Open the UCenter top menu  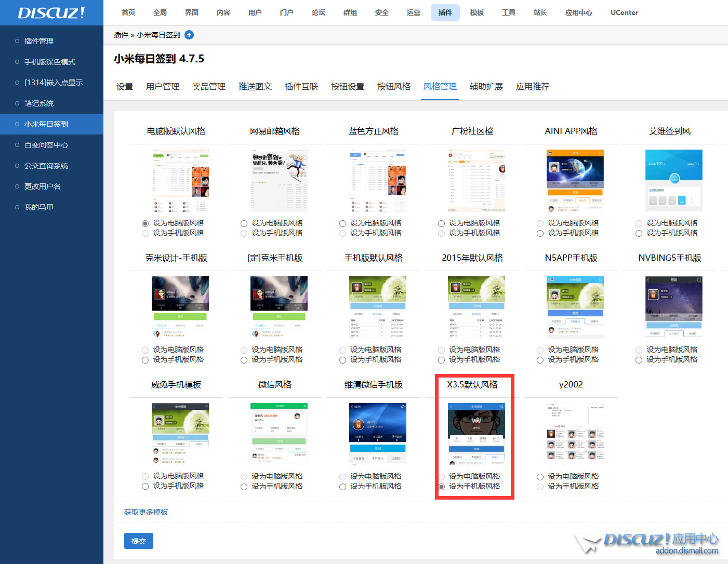(625, 12)
